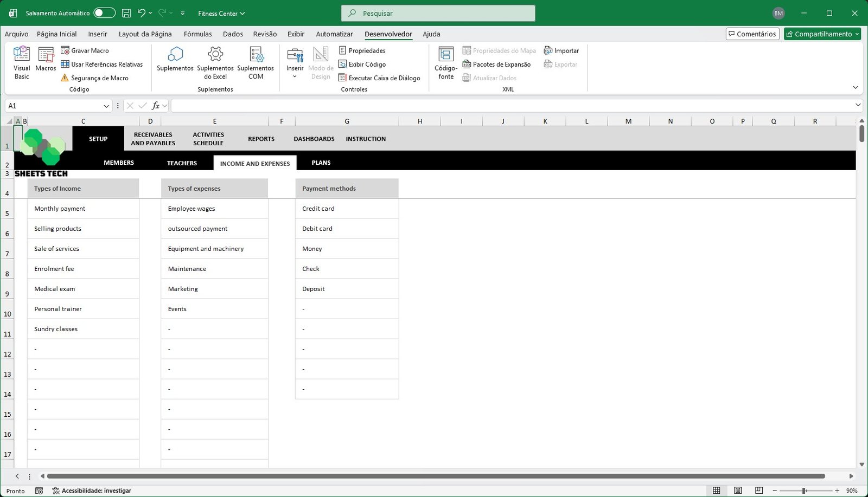The width and height of the screenshot is (868, 497).
Task: Open Suplementos COM add-ins
Action: point(256,63)
